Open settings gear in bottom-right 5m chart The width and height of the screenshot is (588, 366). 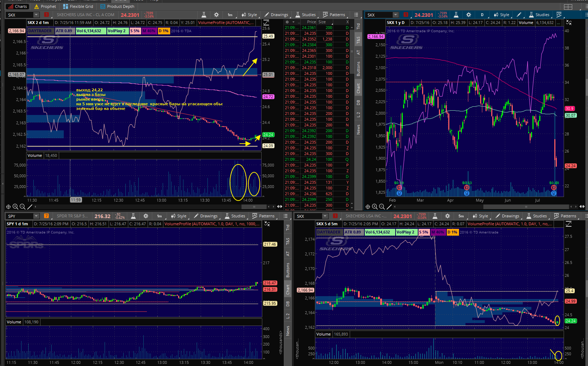click(x=448, y=216)
